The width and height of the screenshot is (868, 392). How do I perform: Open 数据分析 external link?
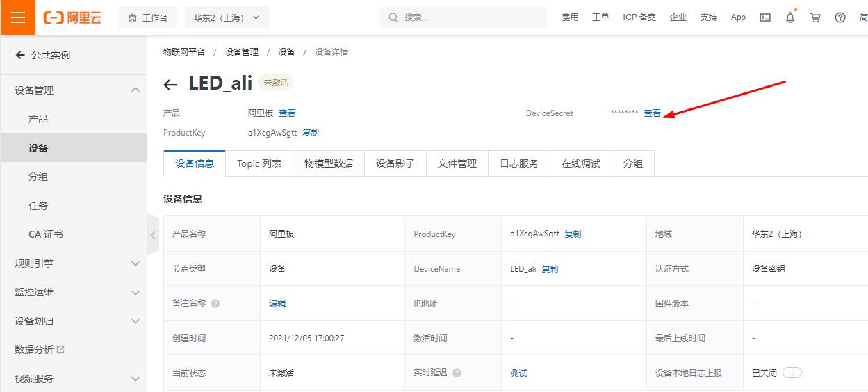[x=40, y=350]
